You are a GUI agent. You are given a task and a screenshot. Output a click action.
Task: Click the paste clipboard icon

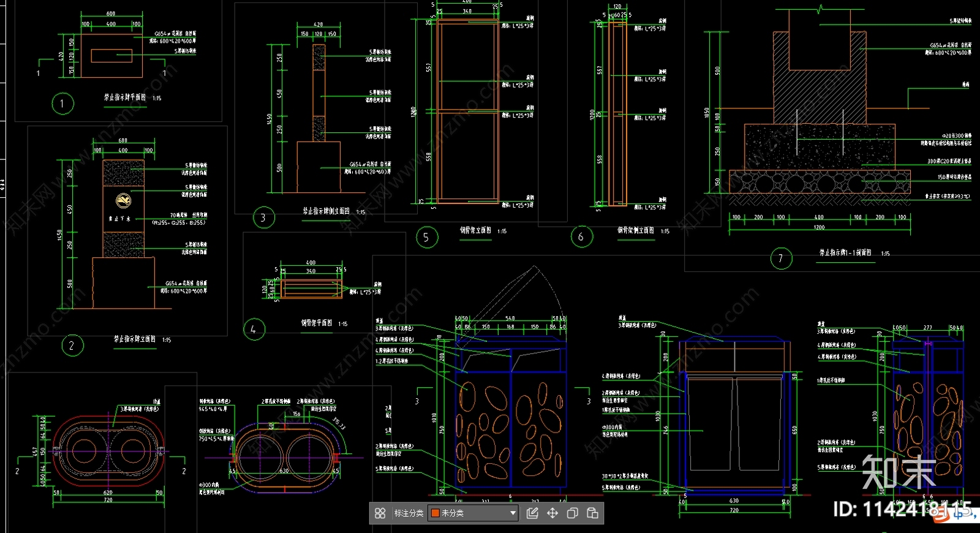[593, 513]
